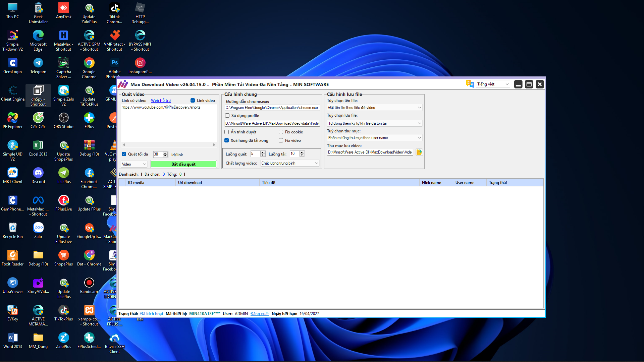Select PE Explorer desktop icon

[x=13, y=121]
